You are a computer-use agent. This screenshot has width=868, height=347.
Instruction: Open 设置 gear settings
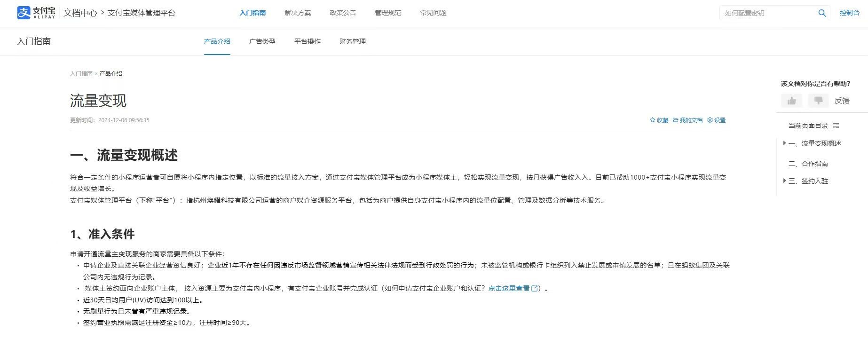pyautogui.click(x=716, y=120)
